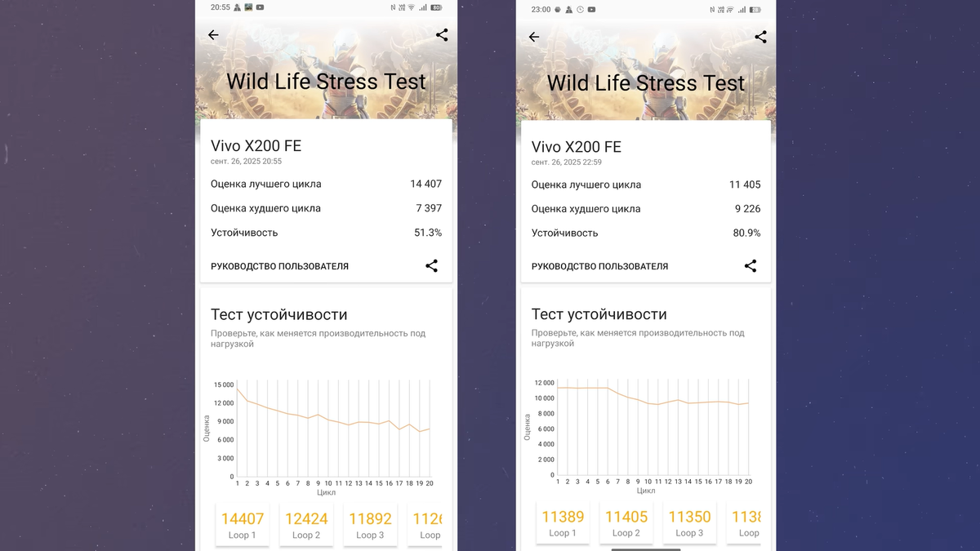Tap Тест устойчивости heading on 23:00 screen
The image size is (980, 551).
[599, 314]
